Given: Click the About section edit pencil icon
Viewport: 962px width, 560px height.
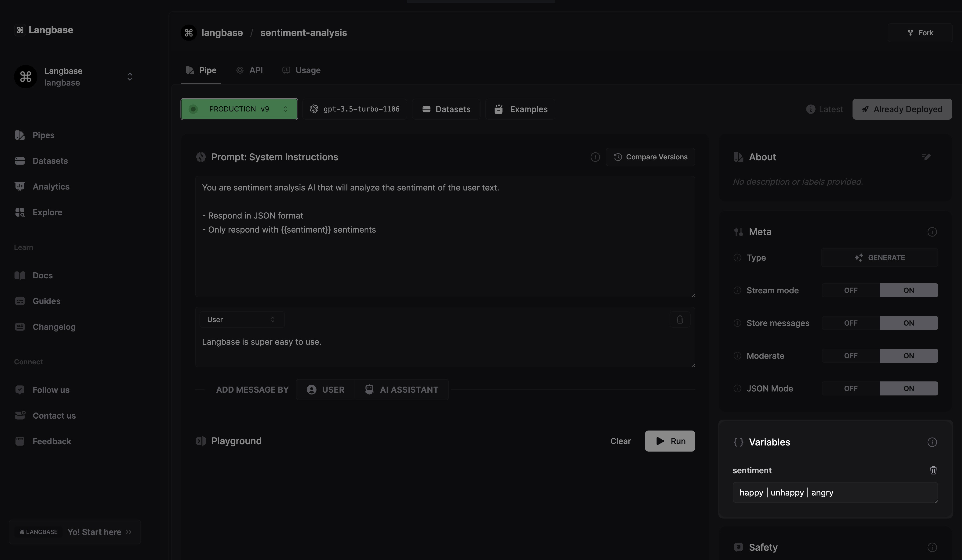Looking at the screenshot, I should 926,157.
